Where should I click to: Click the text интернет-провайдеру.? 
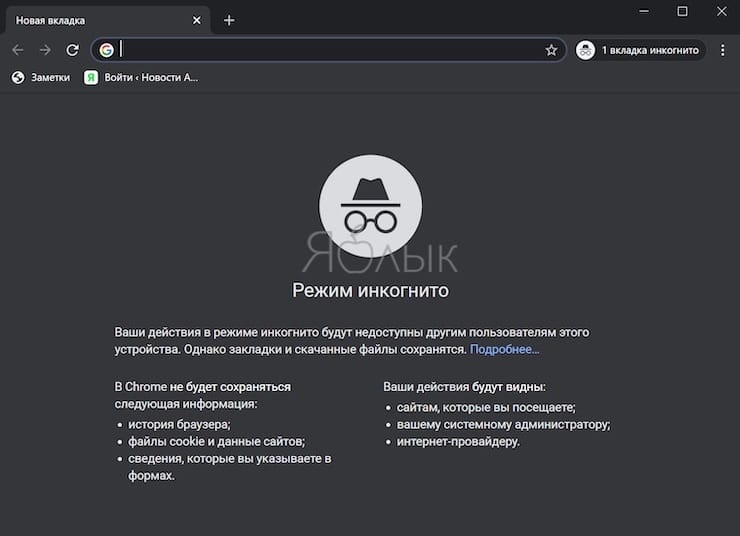click(x=458, y=442)
